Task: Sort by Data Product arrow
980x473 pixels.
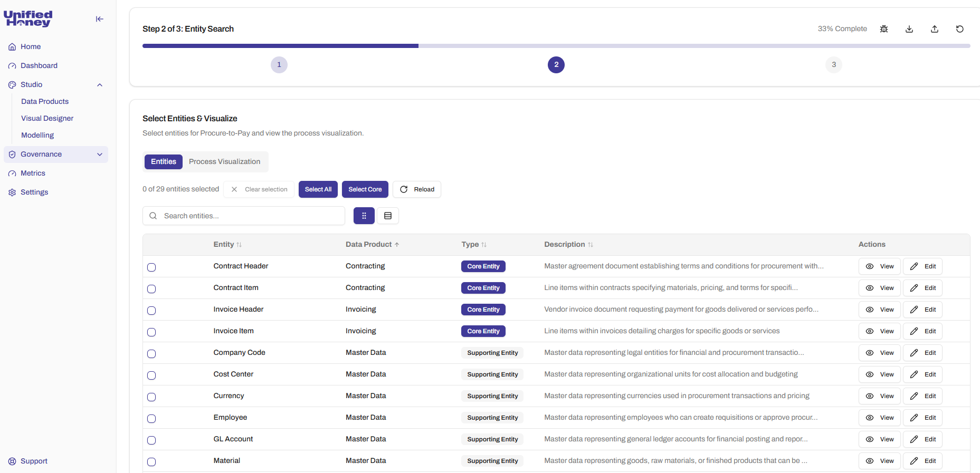Action: 397,245
